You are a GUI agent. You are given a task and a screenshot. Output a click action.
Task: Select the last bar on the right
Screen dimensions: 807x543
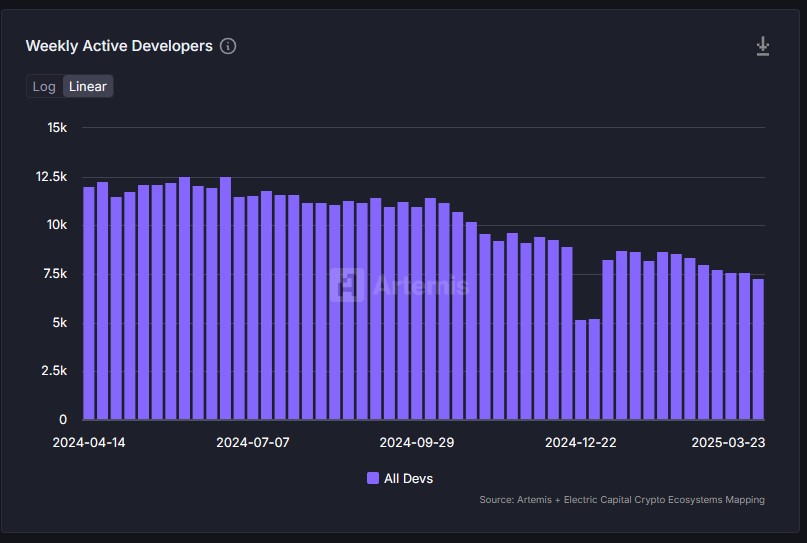tap(758, 348)
